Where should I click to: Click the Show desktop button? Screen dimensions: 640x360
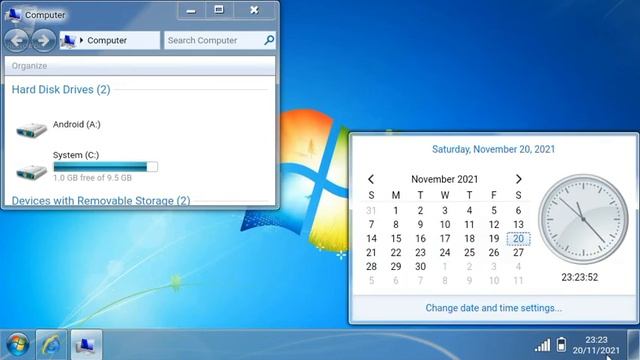pos(633,345)
